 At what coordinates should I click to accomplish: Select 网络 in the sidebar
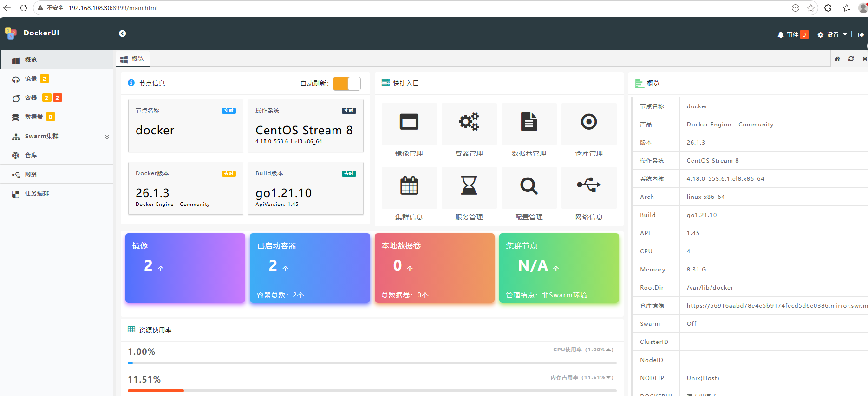pyautogui.click(x=56, y=174)
